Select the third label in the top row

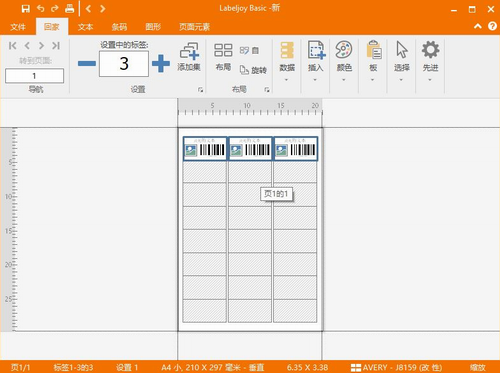(295, 148)
